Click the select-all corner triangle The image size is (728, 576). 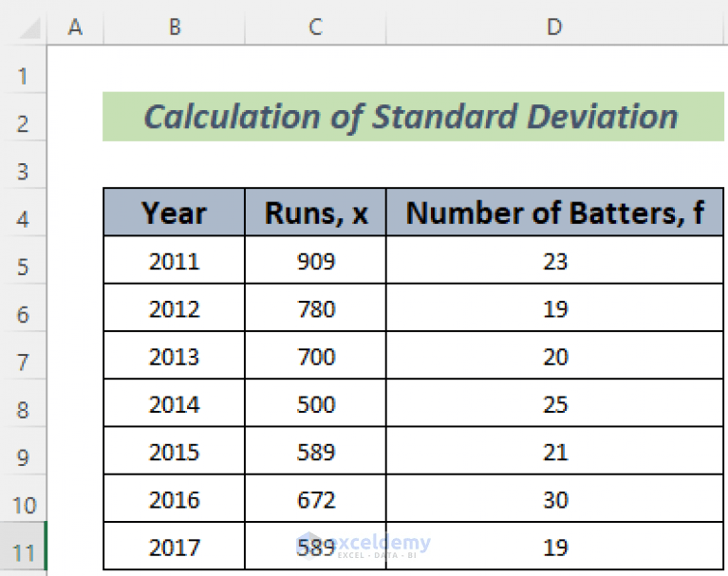click(x=29, y=28)
